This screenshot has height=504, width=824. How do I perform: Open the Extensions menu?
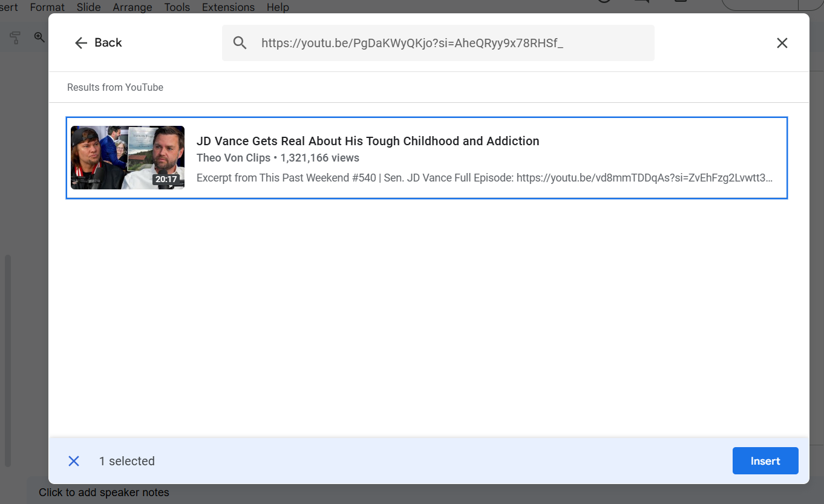228,7
